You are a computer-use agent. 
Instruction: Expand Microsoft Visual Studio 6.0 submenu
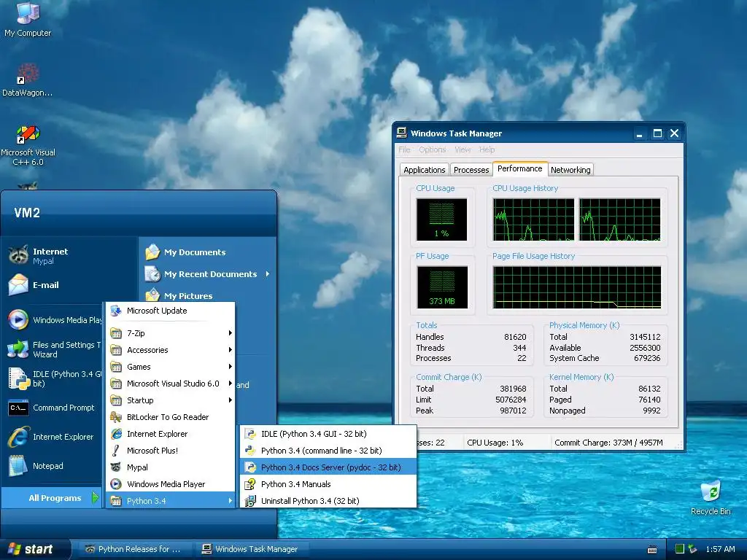pyautogui.click(x=171, y=384)
